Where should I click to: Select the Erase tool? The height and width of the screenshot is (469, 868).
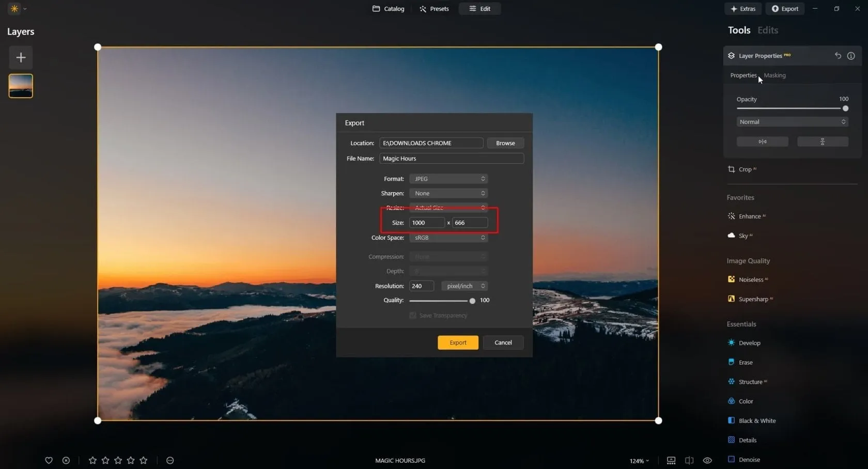pos(745,362)
